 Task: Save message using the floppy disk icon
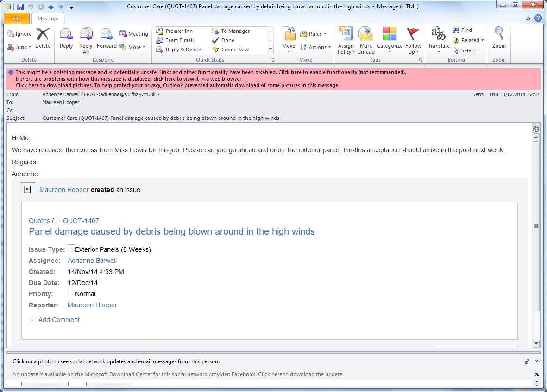tap(20, 6)
